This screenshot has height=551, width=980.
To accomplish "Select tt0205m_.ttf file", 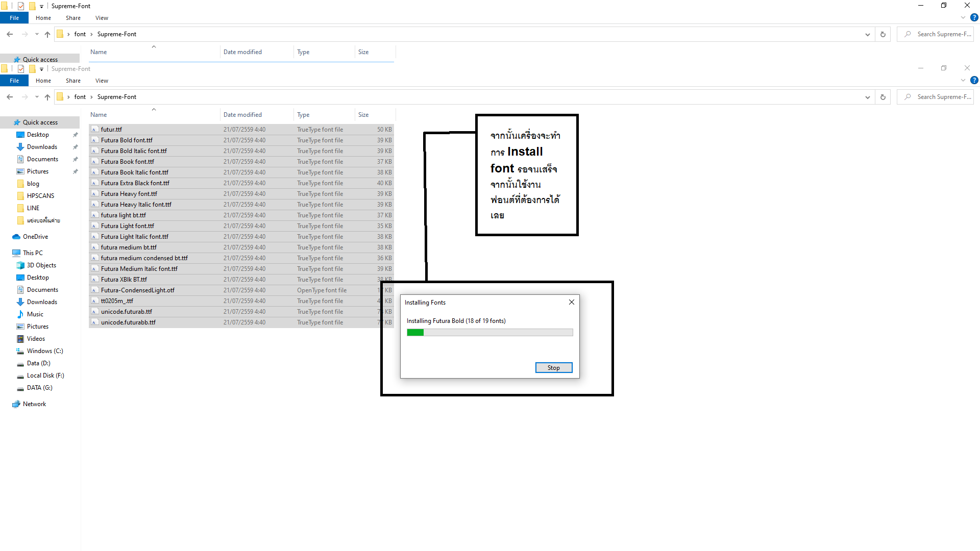I will [x=241, y=301].
